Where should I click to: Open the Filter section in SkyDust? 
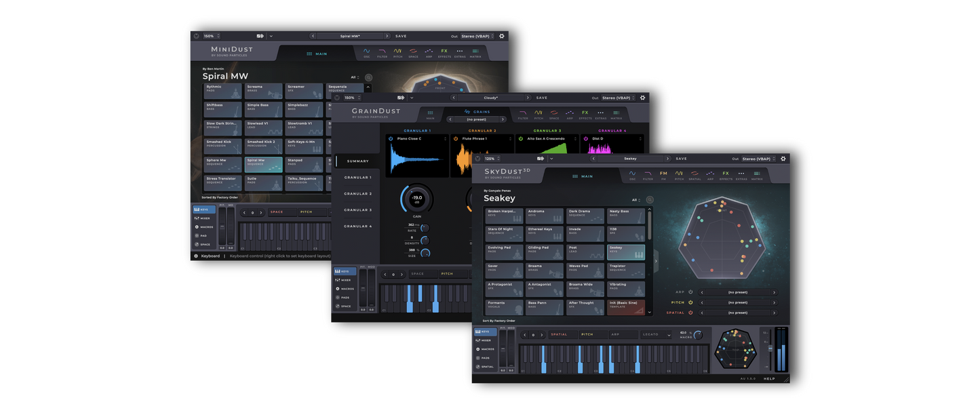click(648, 175)
